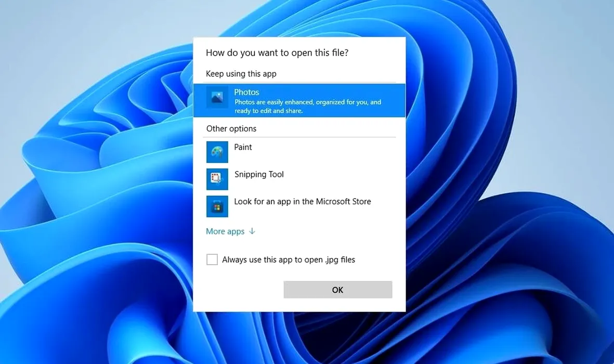Click the More apps down arrow
This screenshot has height=364, width=614.
(x=252, y=231)
